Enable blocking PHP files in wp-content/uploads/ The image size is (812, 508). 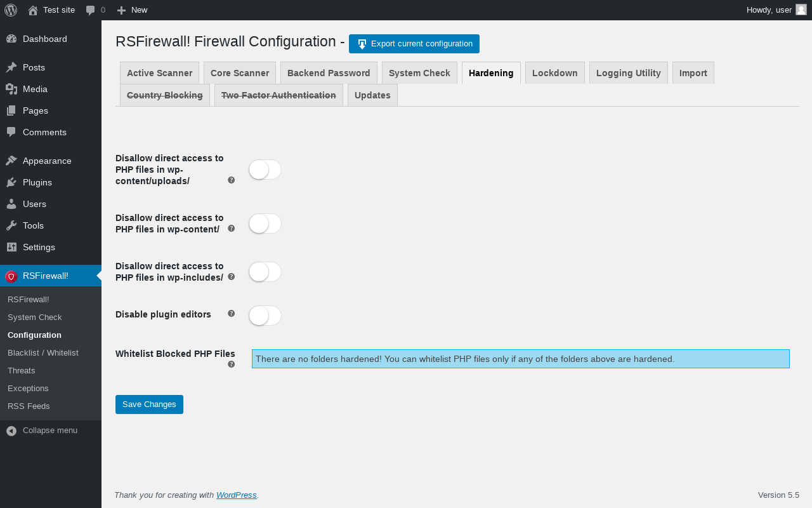(x=265, y=170)
